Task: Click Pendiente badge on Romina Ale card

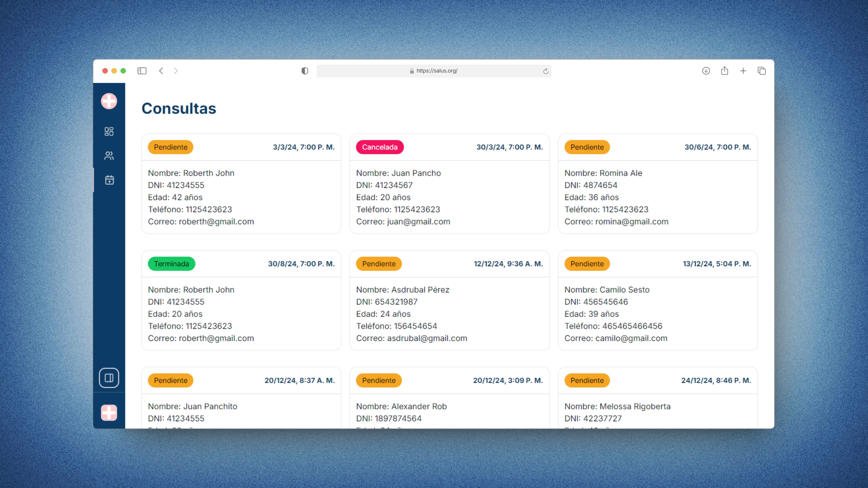Action: [x=587, y=147]
